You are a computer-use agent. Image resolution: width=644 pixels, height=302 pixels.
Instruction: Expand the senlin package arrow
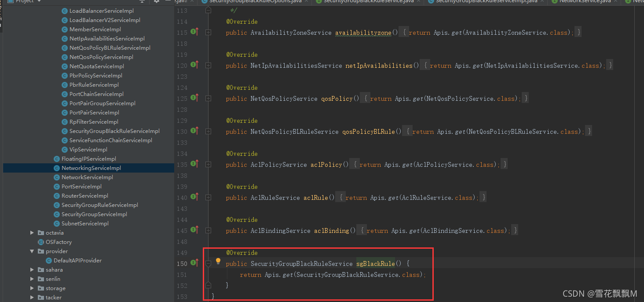pos(32,279)
